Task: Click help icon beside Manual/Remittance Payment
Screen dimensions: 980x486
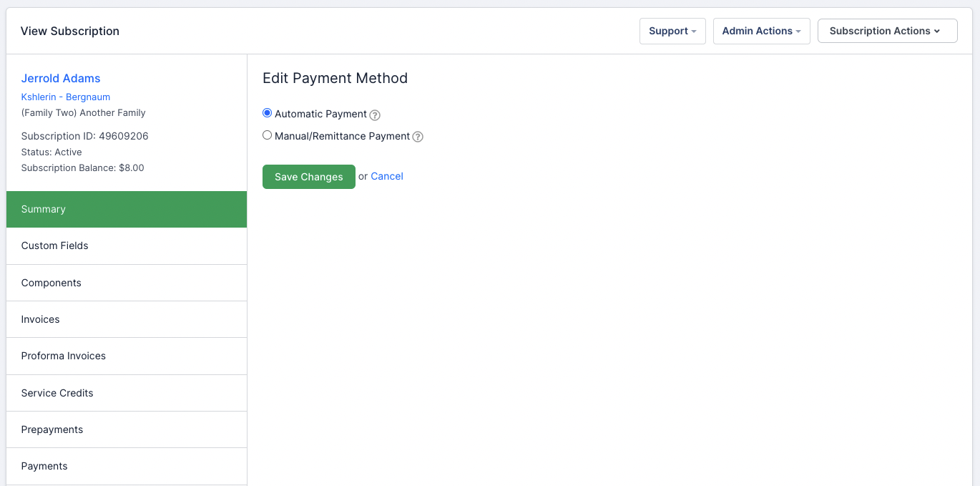Action: pos(418,137)
